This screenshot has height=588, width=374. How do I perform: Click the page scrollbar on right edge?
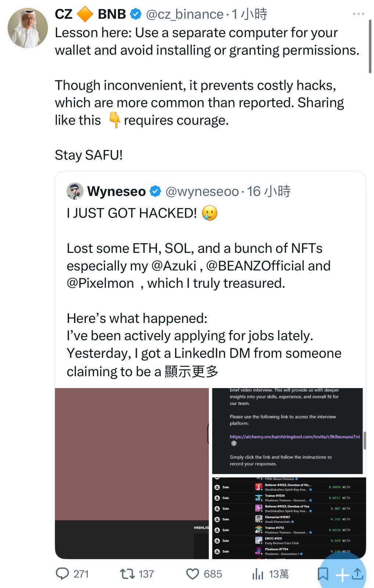click(370, 46)
